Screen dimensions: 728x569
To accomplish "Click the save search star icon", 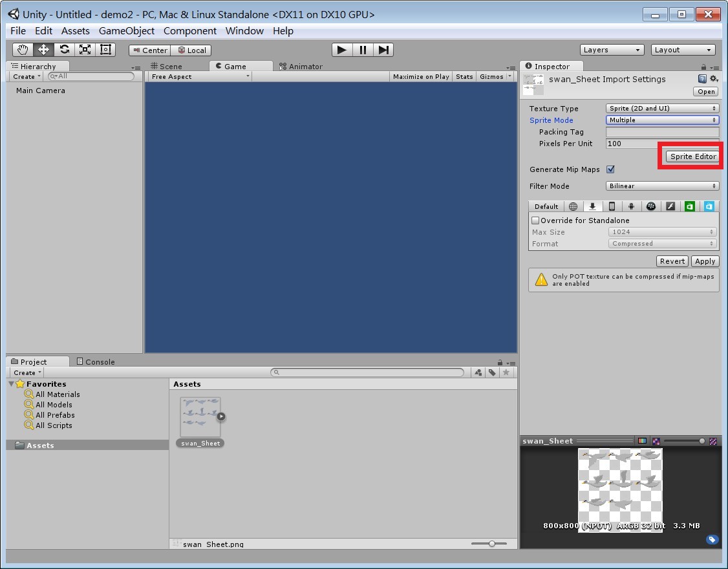I will pyautogui.click(x=506, y=372).
